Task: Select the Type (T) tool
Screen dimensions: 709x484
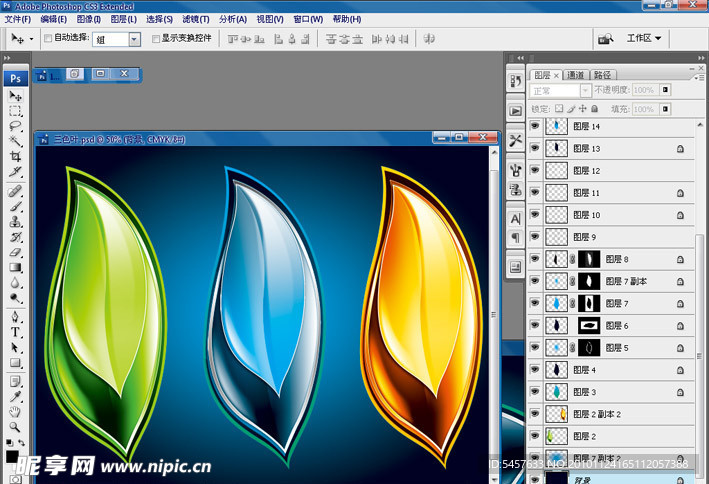Action: (15, 331)
